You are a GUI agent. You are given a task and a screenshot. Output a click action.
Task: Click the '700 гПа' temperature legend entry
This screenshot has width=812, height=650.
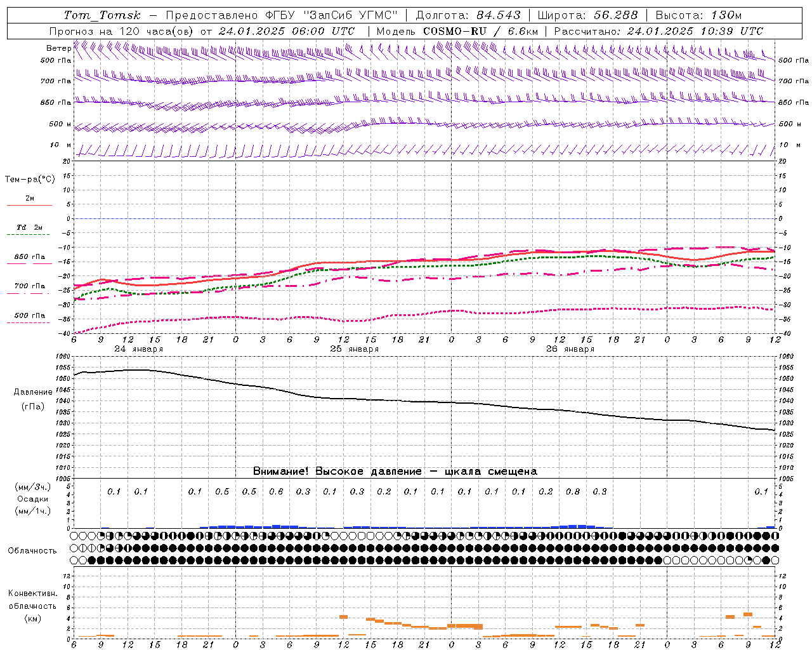coord(30,286)
